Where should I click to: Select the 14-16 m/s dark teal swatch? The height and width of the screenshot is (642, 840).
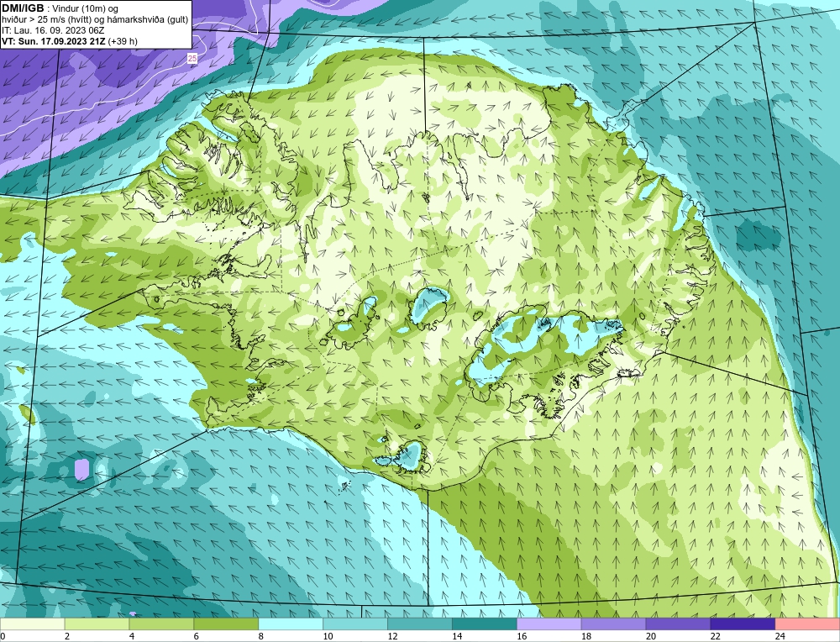485,624
